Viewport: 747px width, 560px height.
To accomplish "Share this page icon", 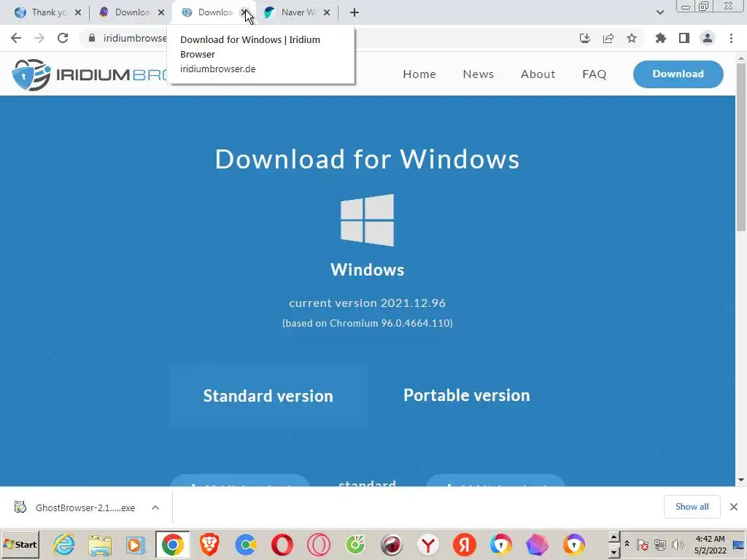I will [608, 38].
